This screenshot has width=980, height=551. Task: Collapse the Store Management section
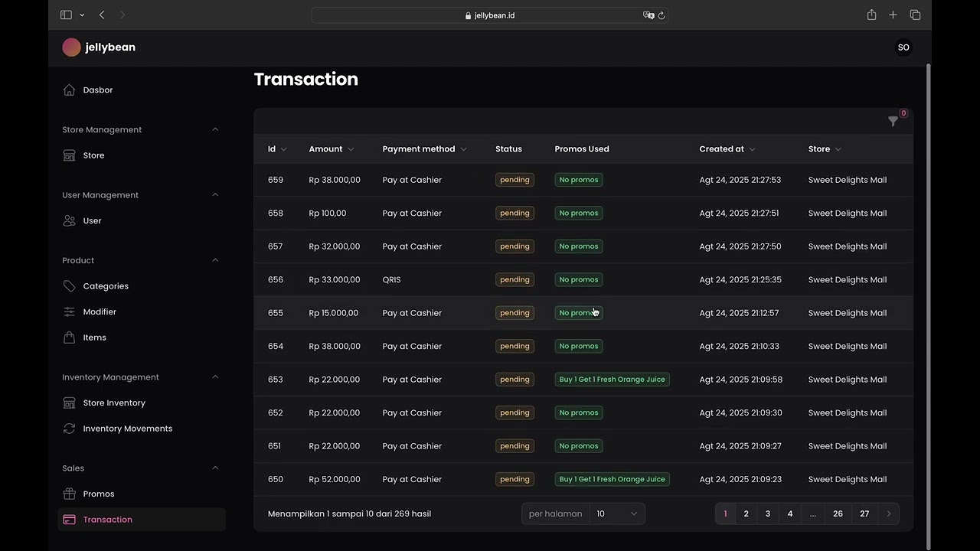[x=215, y=129]
